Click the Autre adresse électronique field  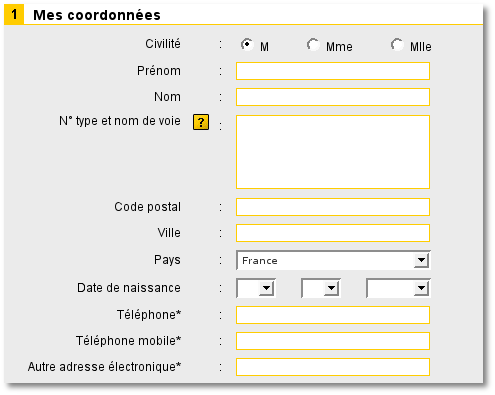pyautogui.click(x=333, y=367)
